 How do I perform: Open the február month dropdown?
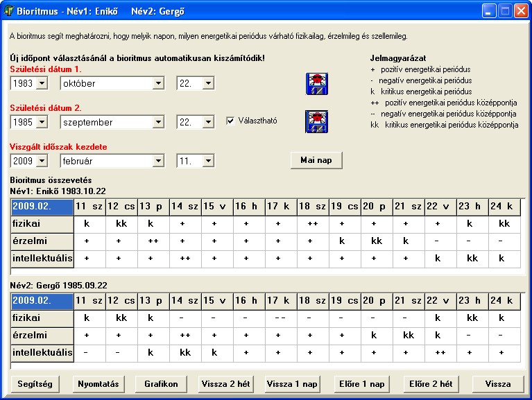pos(158,161)
